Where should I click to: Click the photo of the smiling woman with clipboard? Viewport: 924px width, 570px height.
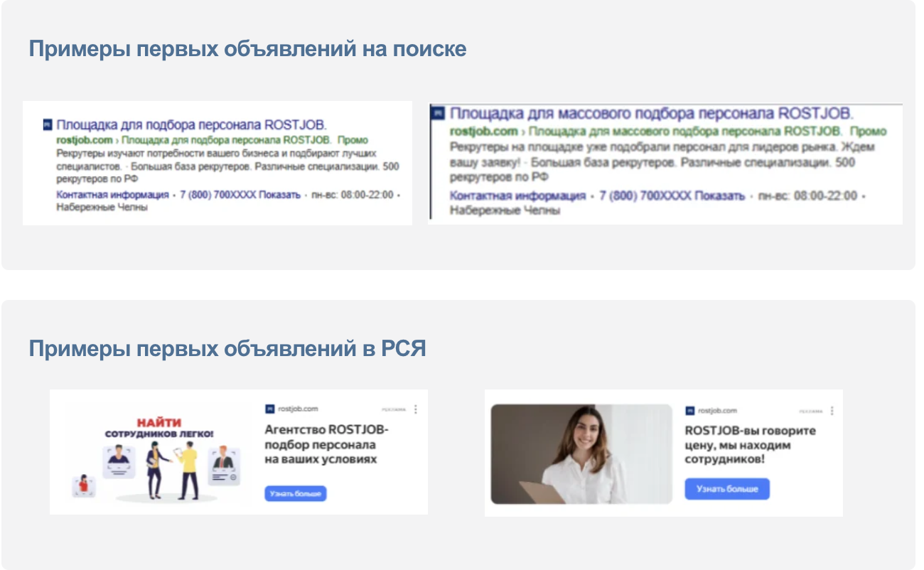tap(581, 454)
